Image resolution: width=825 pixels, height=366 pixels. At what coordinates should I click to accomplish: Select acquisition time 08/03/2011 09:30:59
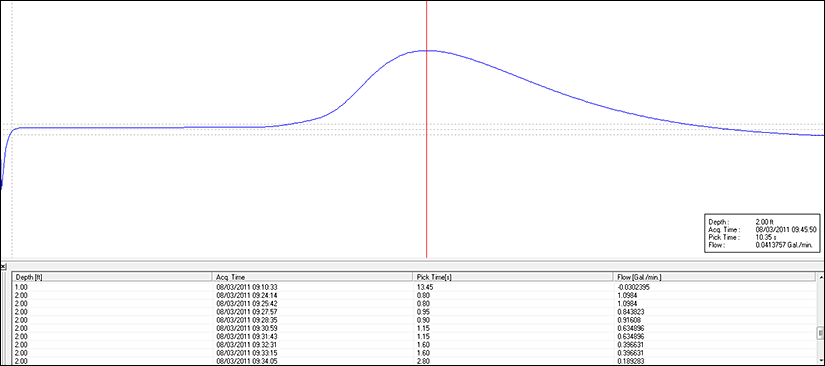[247, 328]
